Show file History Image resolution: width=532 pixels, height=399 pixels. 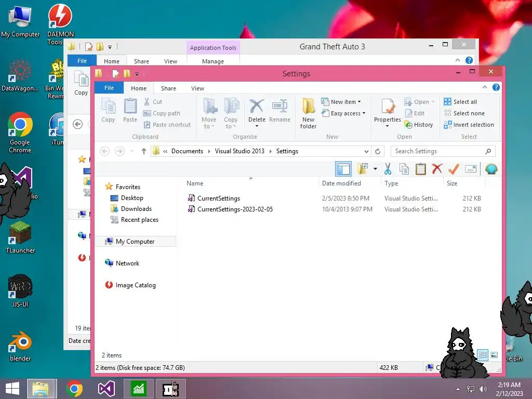coord(419,125)
